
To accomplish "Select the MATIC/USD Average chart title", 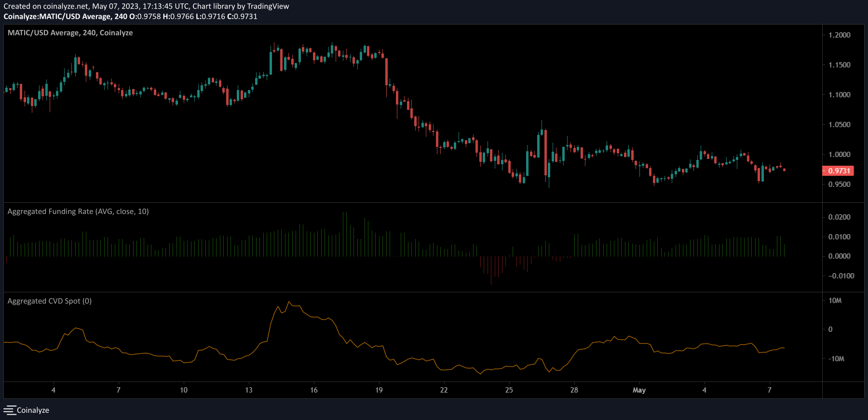I will [x=70, y=33].
